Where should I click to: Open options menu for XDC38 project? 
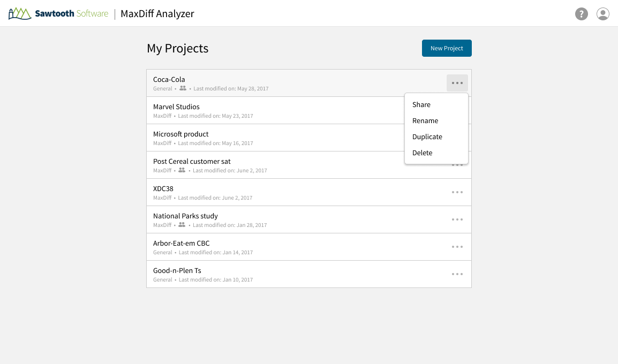point(457,192)
